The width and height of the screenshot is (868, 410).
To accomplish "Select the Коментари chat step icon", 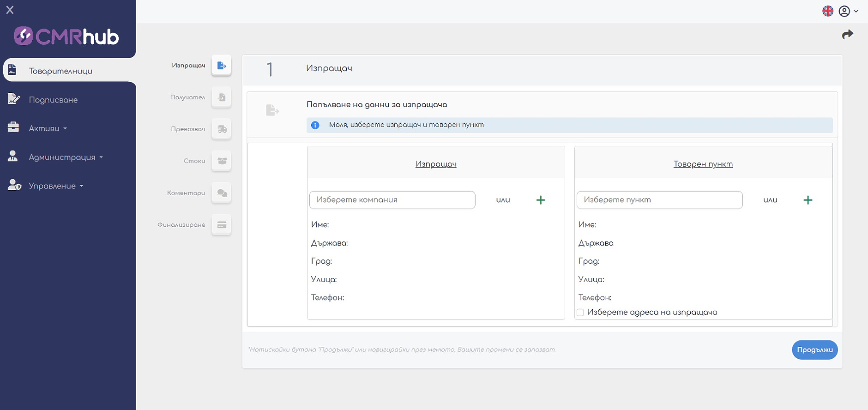I will (222, 193).
